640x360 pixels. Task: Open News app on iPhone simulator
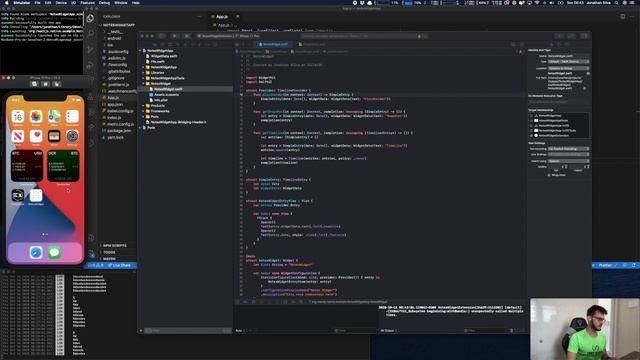click(18, 136)
